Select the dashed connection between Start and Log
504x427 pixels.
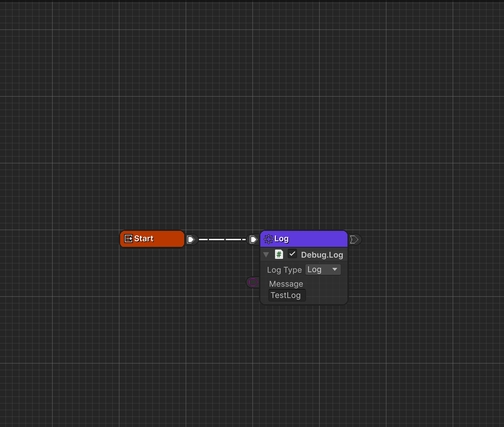pos(222,239)
